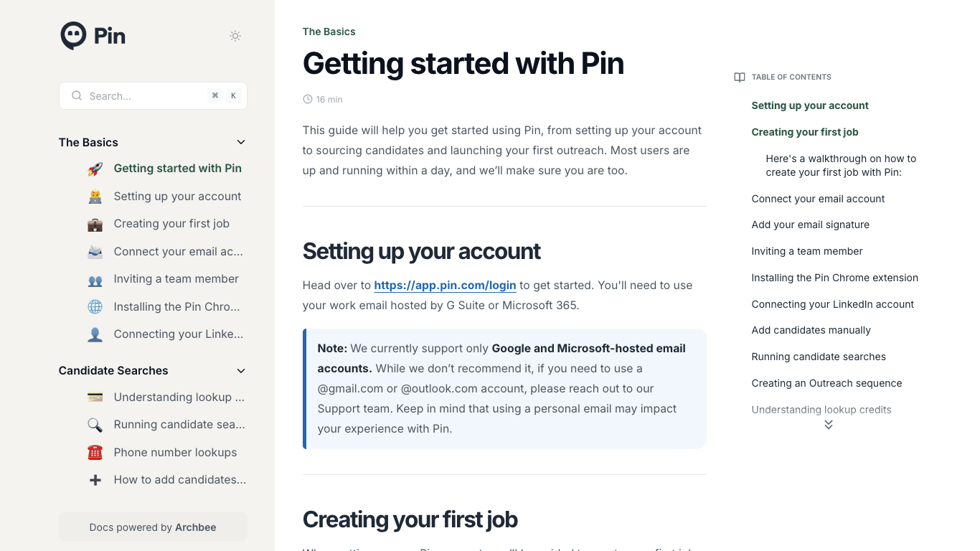Expand remaining Table of Contents entries with double chevron

tap(828, 425)
